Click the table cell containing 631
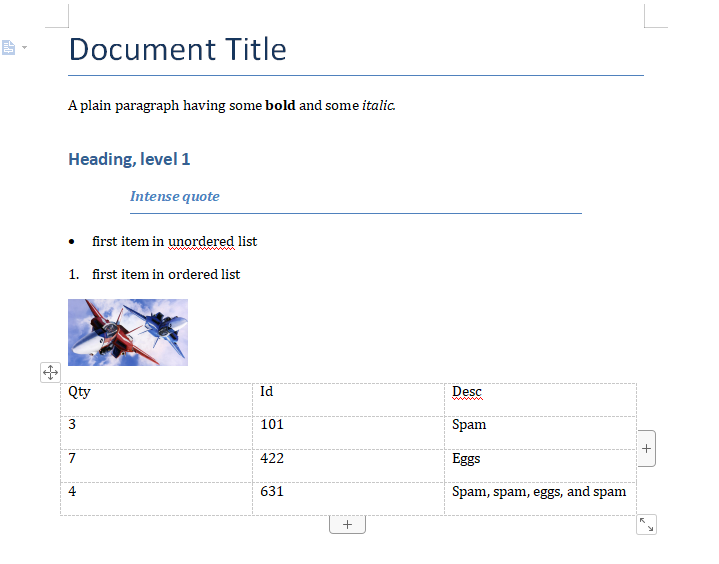 coord(348,499)
